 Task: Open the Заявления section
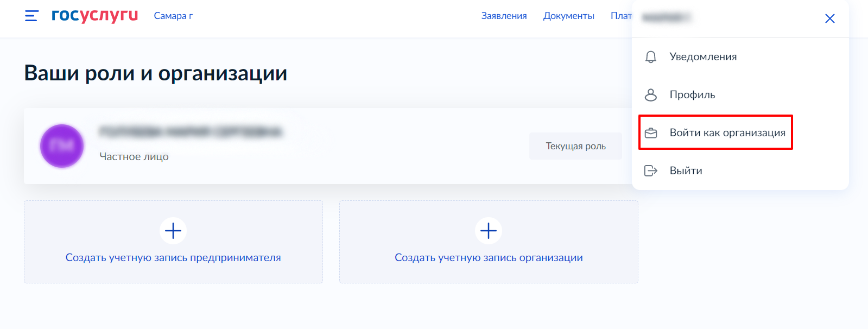coord(504,16)
